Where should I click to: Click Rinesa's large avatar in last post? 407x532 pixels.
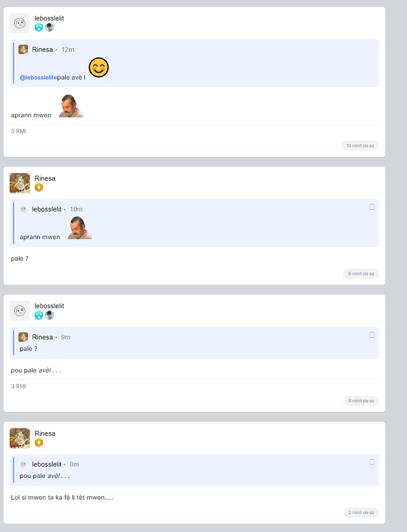(x=20, y=438)
